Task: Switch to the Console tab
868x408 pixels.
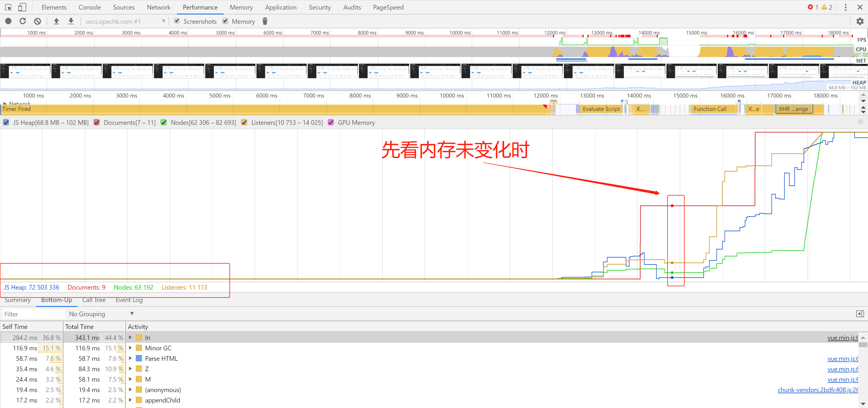Action: pyautogui.click(x=90, y=7)
